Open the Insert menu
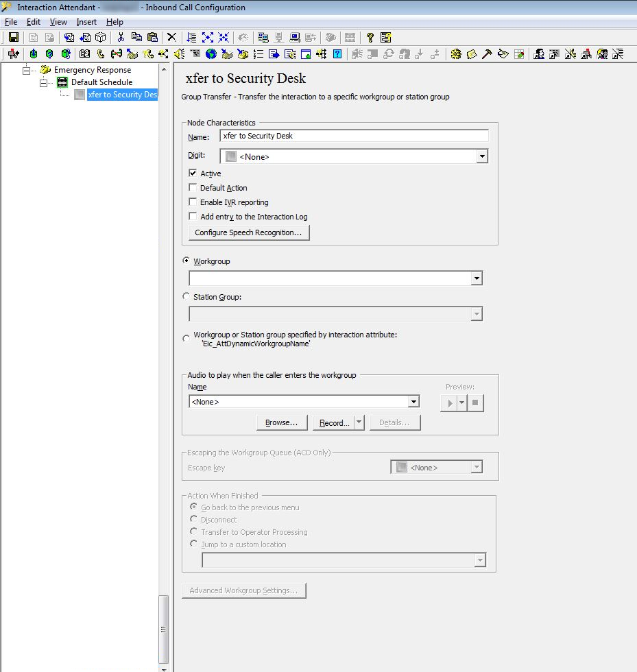Image resolution: width=637 pixels, height=672 pixels. click(86, 22)
